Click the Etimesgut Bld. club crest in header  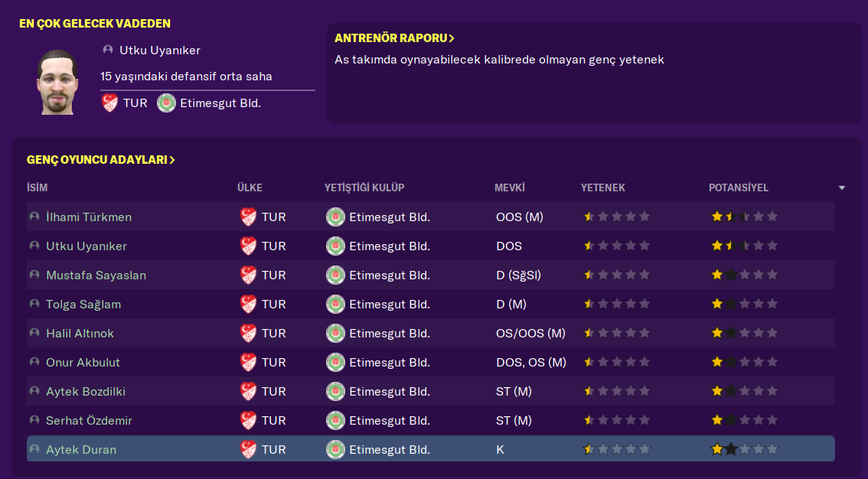[166, 103]
